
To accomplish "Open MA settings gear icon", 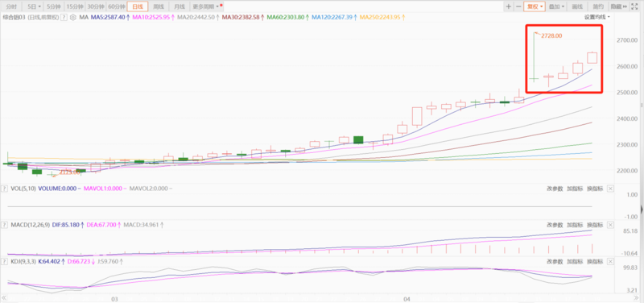I will (73, 17).
